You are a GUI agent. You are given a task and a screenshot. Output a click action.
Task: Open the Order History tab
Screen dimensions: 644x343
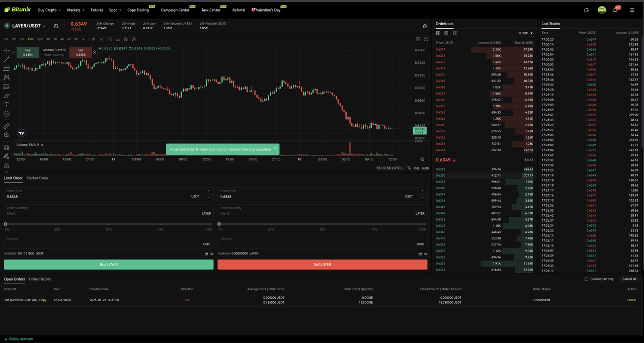(x=40, y=279)
